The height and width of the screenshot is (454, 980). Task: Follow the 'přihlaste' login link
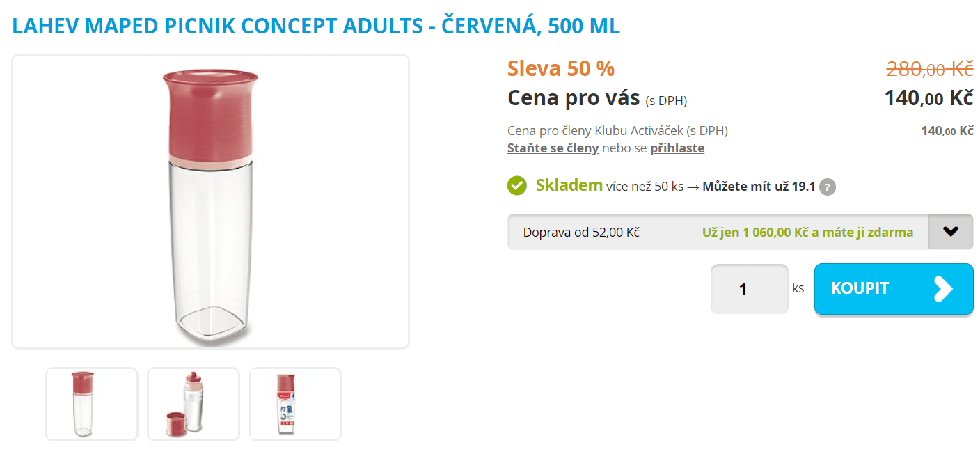(677, 148)
